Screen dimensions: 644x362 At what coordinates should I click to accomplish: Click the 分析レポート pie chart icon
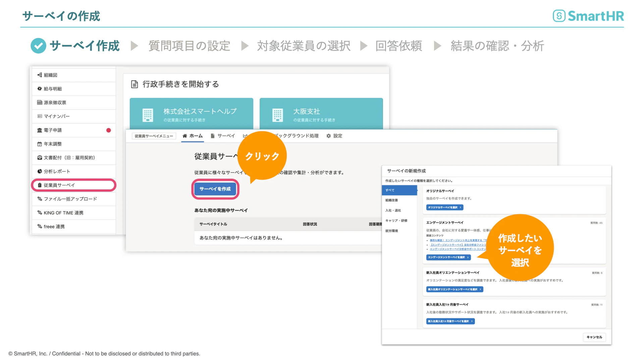pyautogui.click(x=40, y=171)
